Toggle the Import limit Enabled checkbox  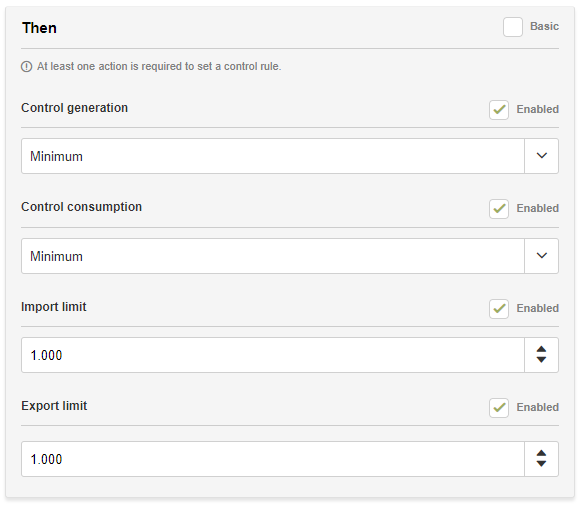click(499, 309)
